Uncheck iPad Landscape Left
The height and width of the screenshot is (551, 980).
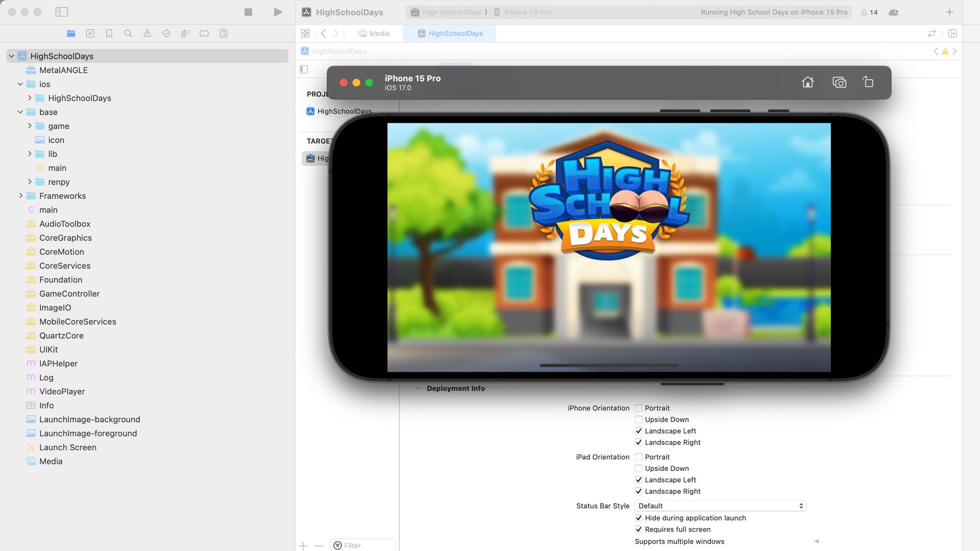[639, 480]
